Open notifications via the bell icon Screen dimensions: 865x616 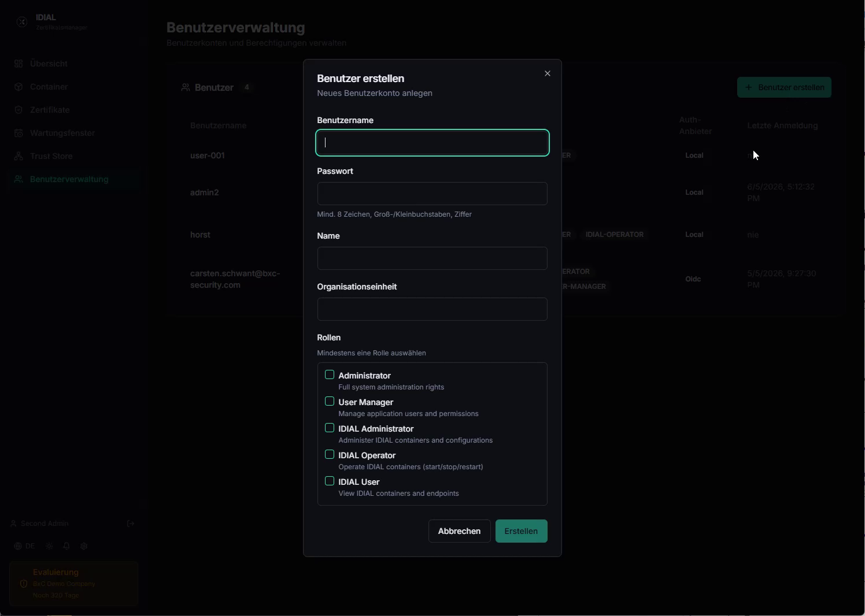click(66, 546)
